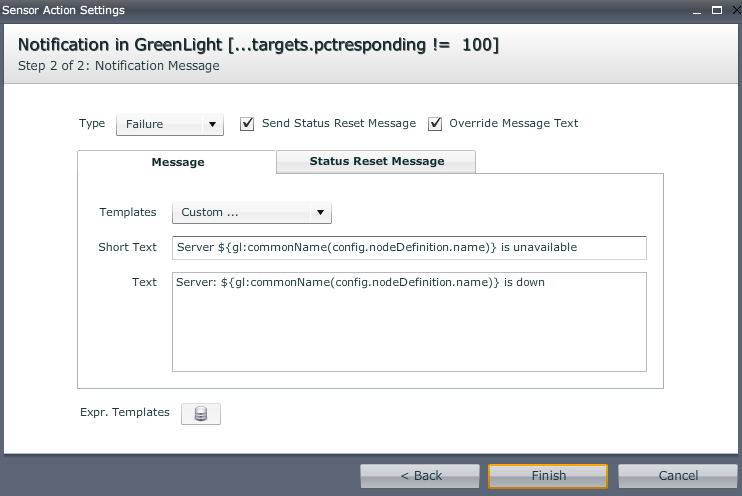
Task: Click the Step 2 of 2 subtitle
Action: pos(119,66)
